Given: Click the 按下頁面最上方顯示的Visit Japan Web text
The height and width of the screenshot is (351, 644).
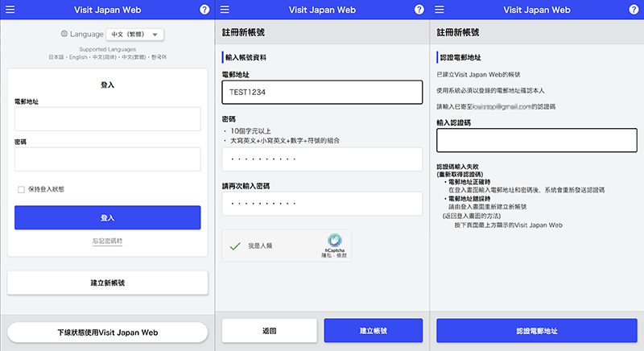Looking at the screenshot, I should 509,225.
